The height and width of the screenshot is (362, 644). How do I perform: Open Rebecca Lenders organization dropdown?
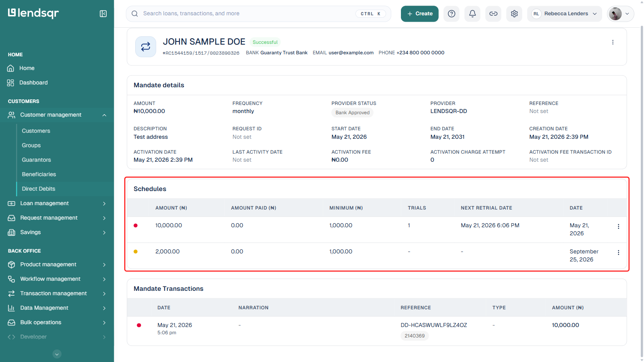tap(564, 14)
